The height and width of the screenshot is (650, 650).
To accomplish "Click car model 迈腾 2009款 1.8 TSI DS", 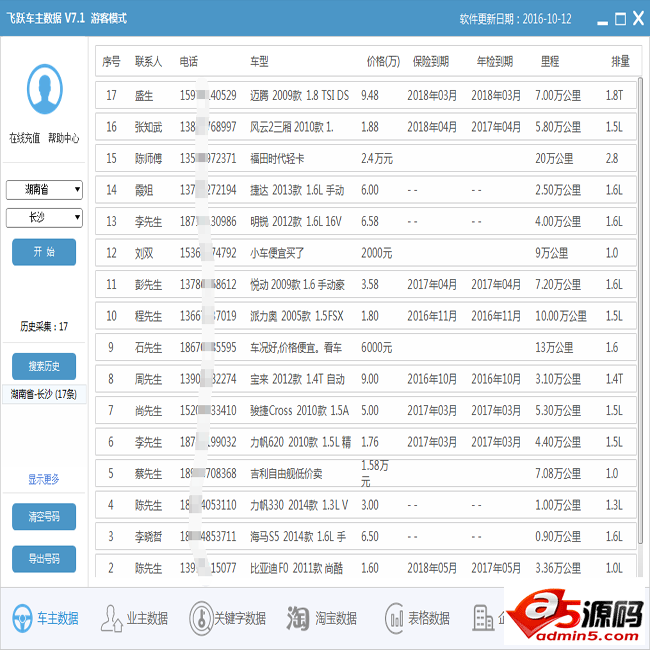I will point(299,96).
